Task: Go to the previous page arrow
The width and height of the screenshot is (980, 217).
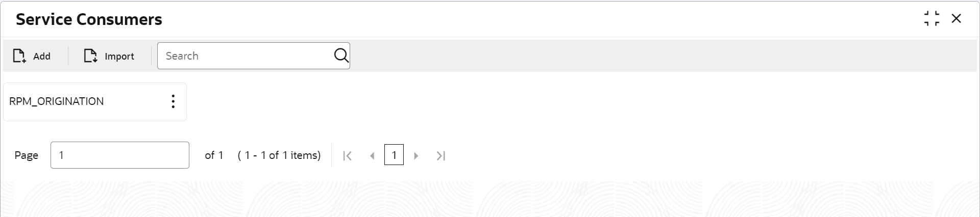Action: [x=372, y=156]
